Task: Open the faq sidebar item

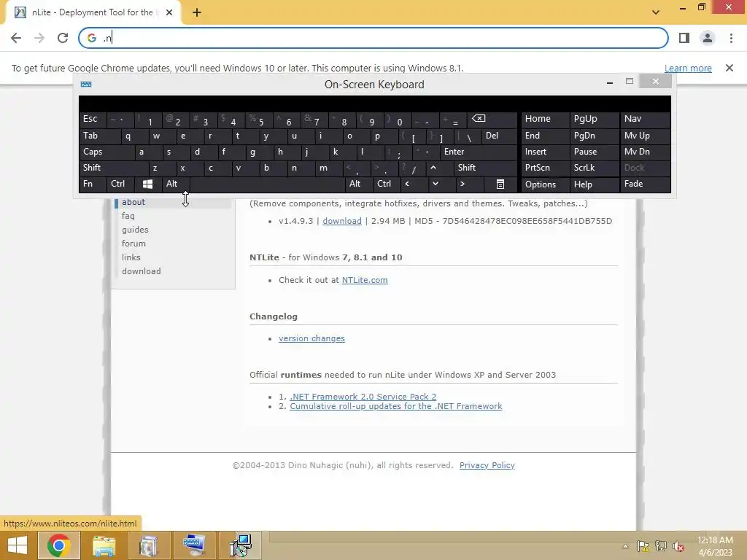Action: pos(128,216)
